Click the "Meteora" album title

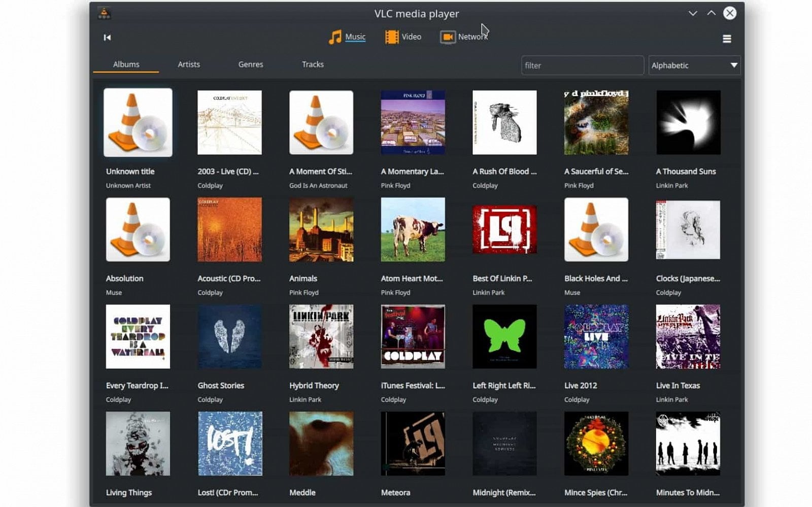[395, 493]
